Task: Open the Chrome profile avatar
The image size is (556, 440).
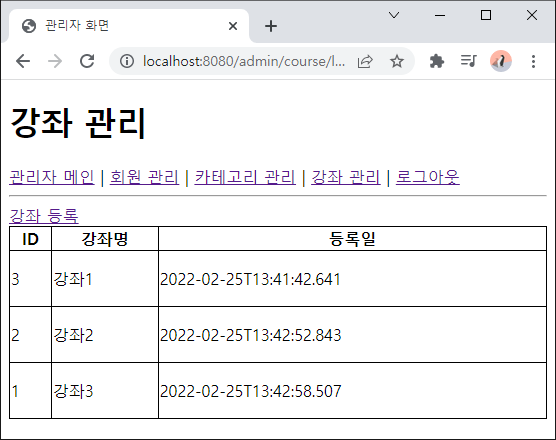Action: [500, 61]
